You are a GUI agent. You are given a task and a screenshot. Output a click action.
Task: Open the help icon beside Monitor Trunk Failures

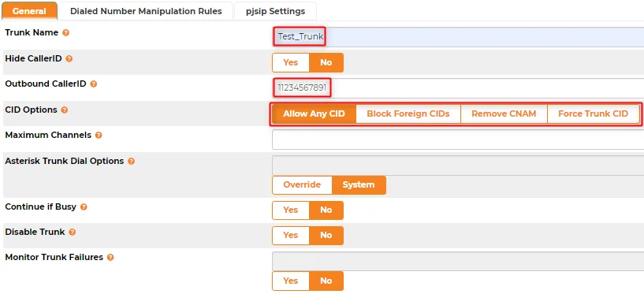coord(110,258)
